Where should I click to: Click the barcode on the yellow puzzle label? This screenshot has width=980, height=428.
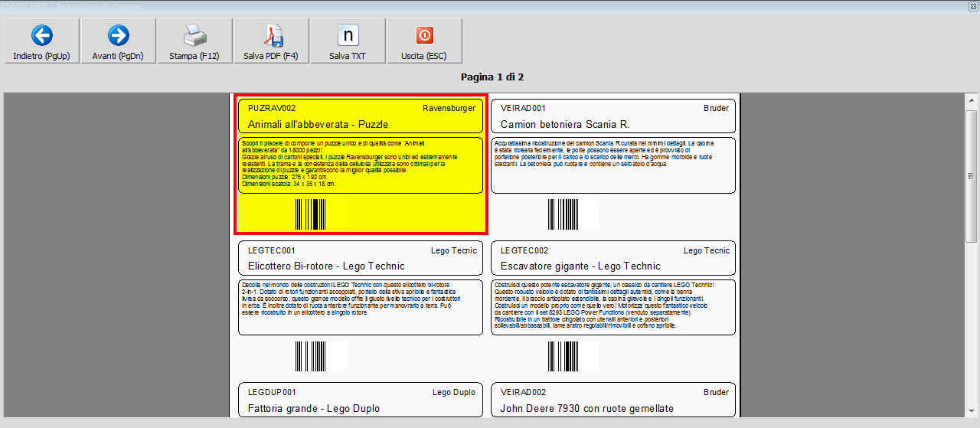311,214
